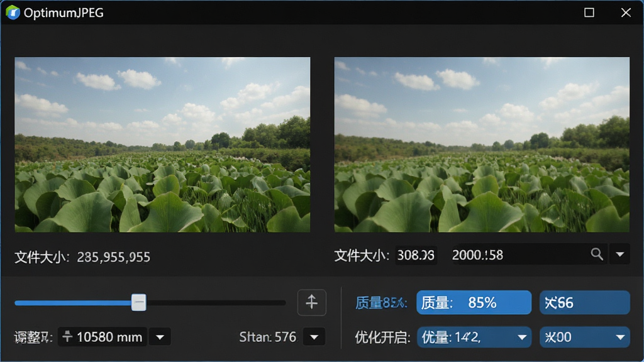Click the OptimumJPEG app icon in title bar
The image size is (644, 362).
(13, 13)
